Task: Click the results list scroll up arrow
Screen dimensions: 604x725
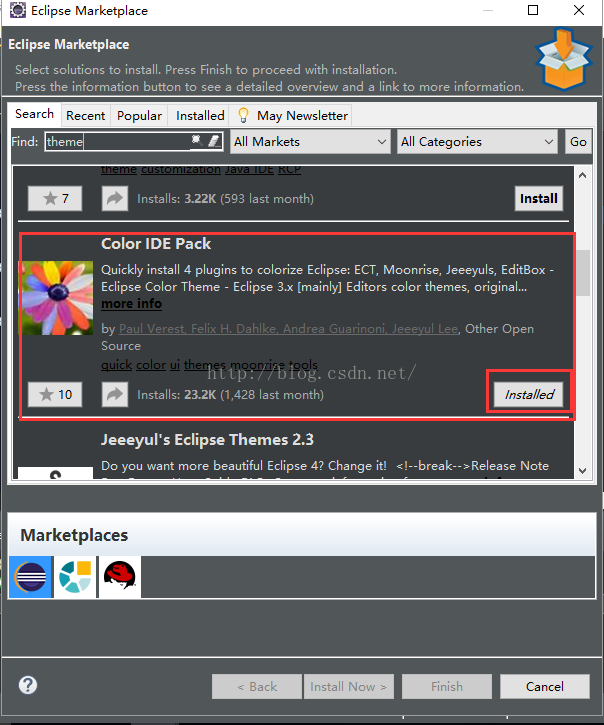Action: click(x=582, y=175)
